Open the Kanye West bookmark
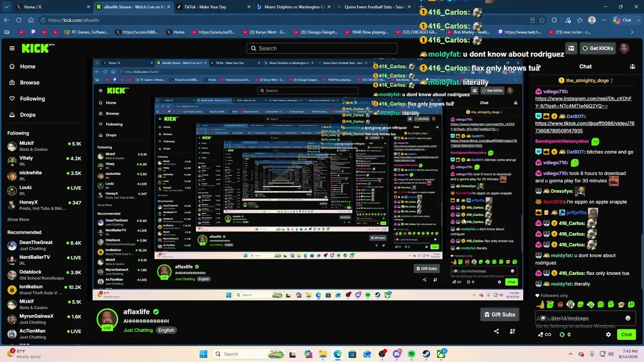Screen dimensions: 644x362 (x=265, y=32)
